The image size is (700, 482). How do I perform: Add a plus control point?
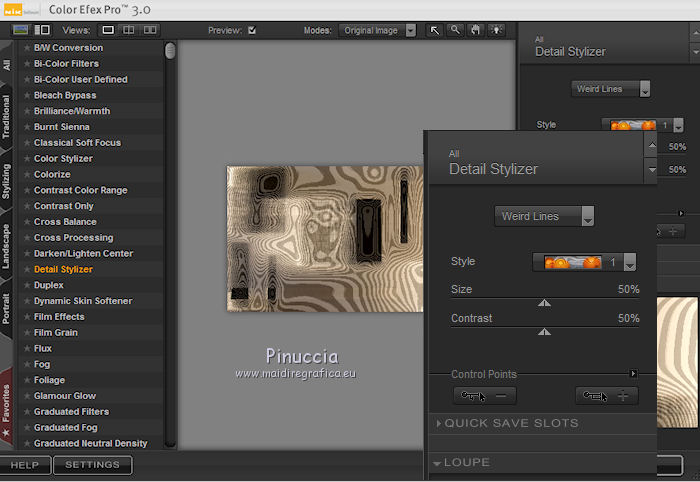607,396
